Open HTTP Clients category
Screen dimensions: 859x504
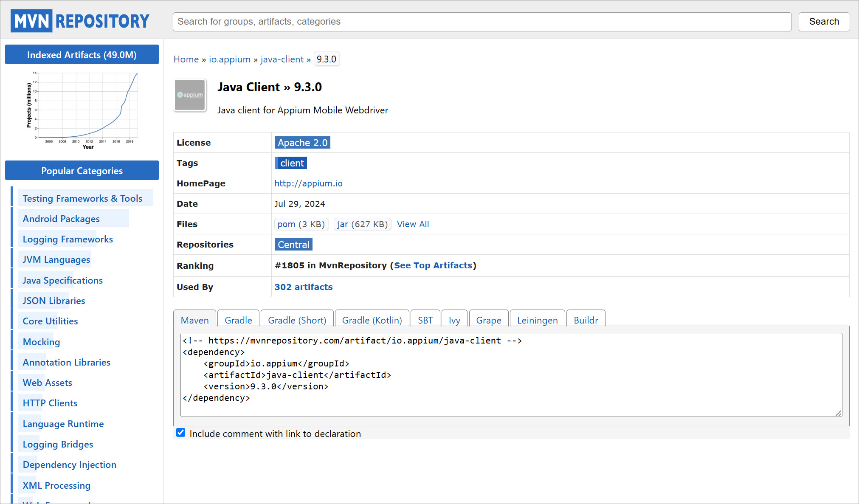(x=50, y=403)
